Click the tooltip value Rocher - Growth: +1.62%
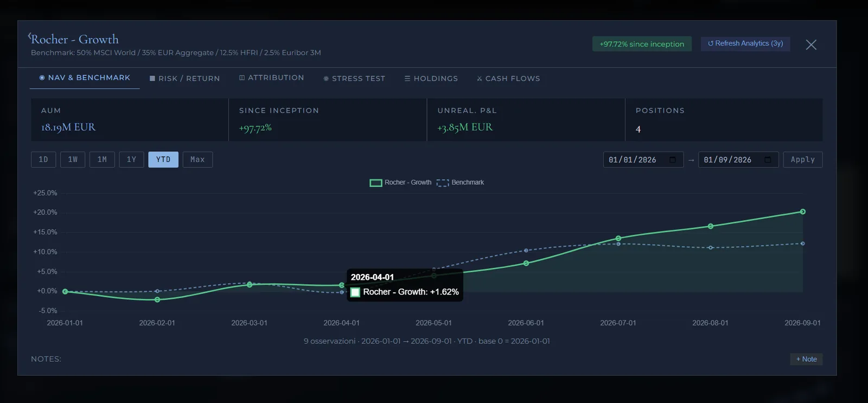 click(411, 292)
